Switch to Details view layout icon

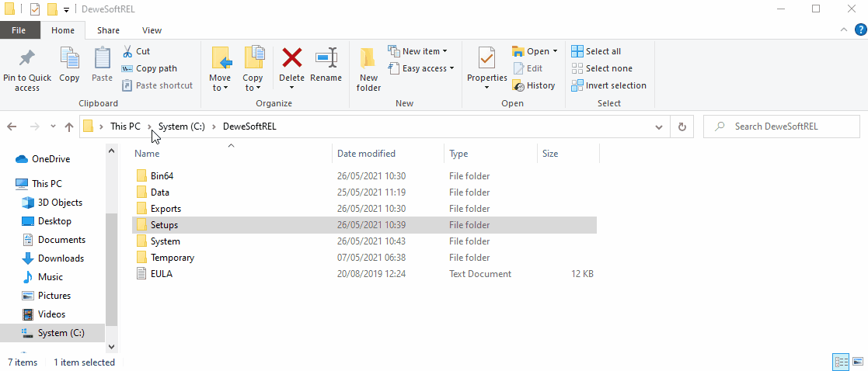842,362
